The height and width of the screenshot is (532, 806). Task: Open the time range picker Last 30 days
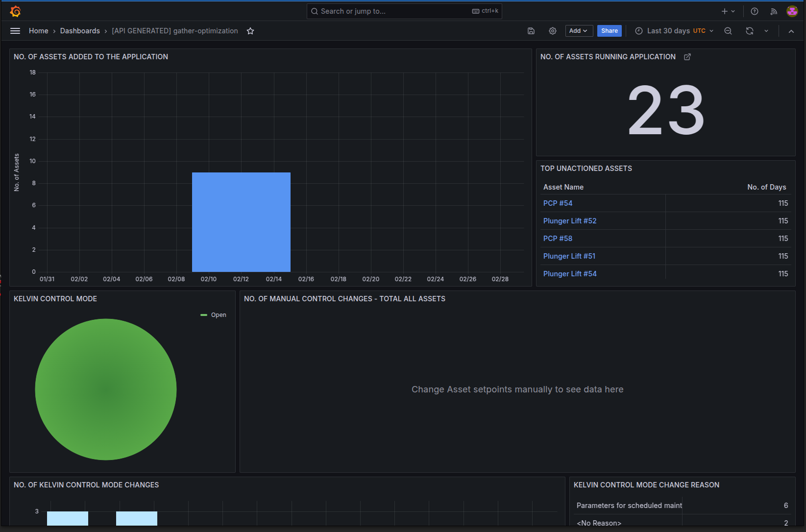point(671,30)
